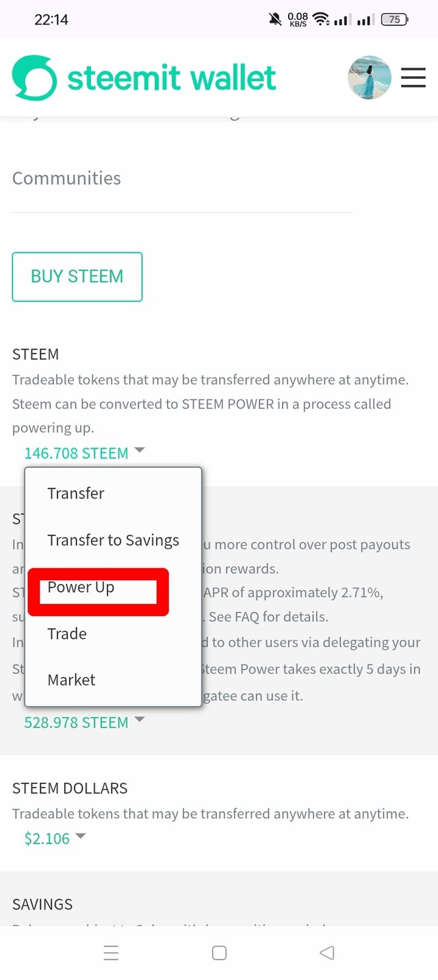Image resolution: width=438 pixels, height=980 pixels.
Task: Open the $2.106 Steem Dollars dropdown
Action: pos(55,838)
